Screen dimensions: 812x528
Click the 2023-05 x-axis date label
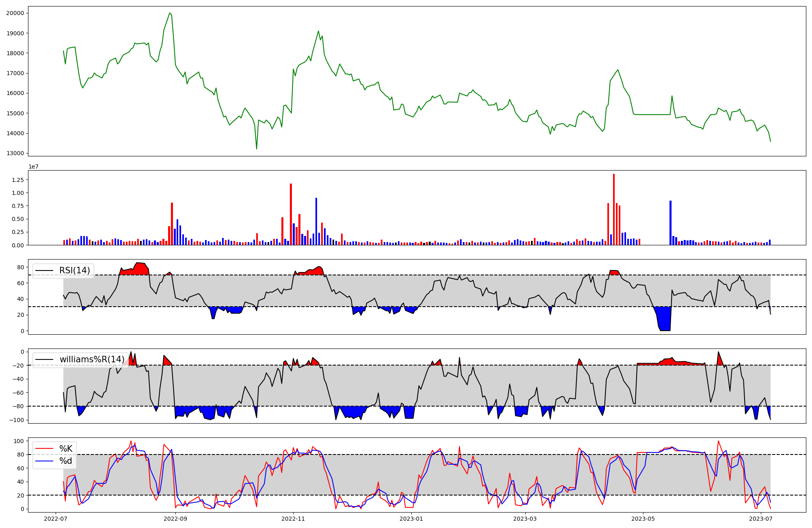pyautogui.click(x=643, y=519)
